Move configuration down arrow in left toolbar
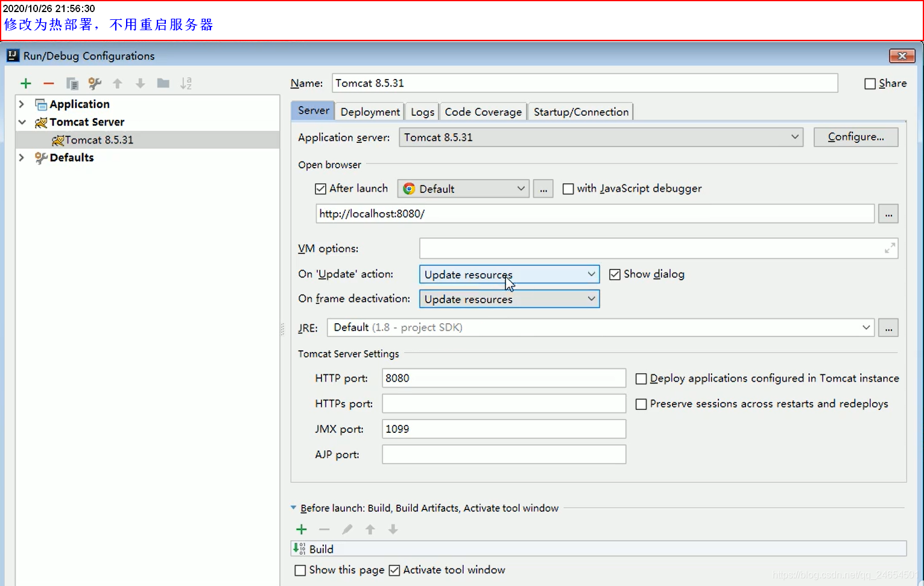The width and height of the screenshot is (924, 586). [x=141, y=83]
